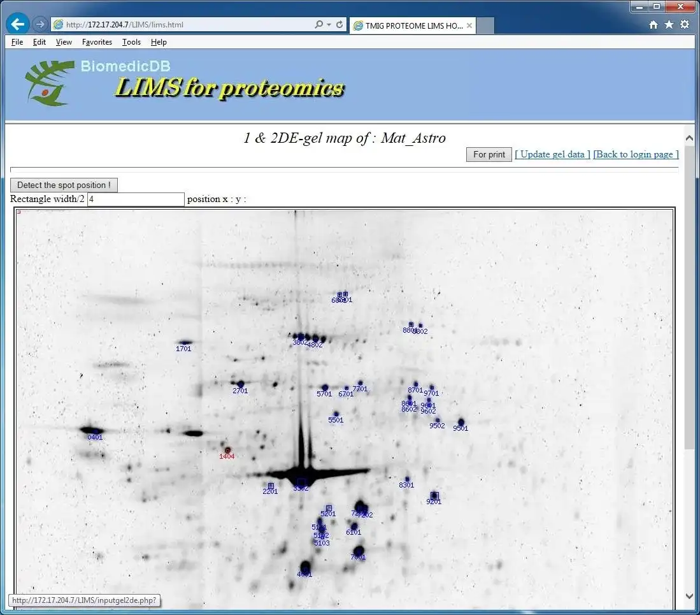700x615 pixels.
Task: Select gel spot 1701
Action: click(184, 343)
